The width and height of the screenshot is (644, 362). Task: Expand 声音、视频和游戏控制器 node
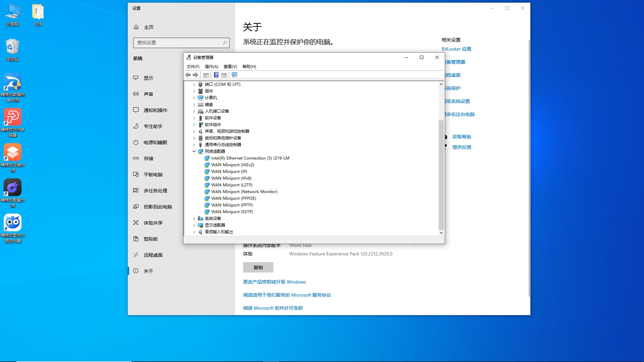(194, 131)
